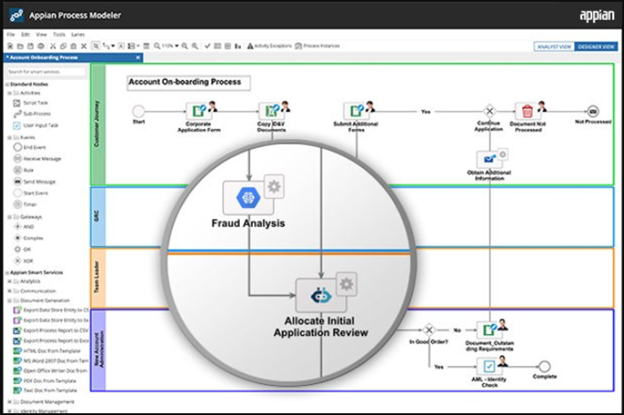Select the Timer event node
Viewport: 624px width, 415px height.
click(25, 204)
